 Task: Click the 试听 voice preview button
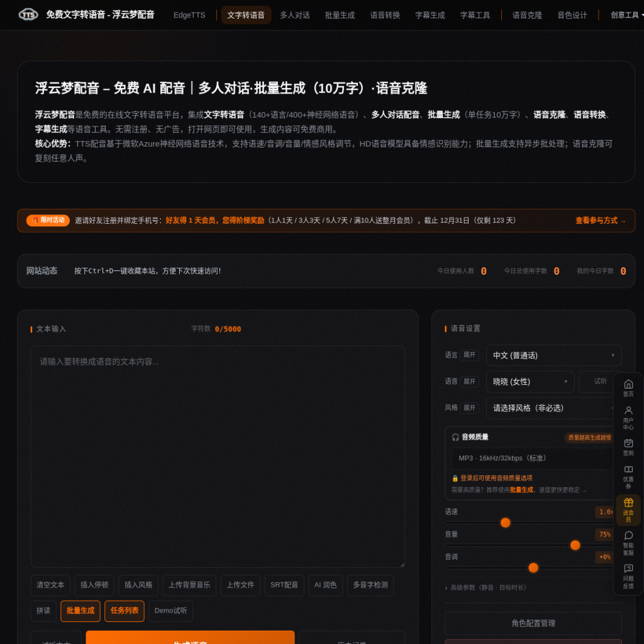600,382
